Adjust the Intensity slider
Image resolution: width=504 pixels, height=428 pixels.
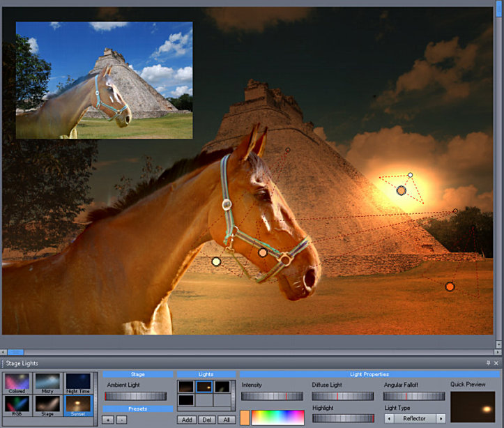[x=272, y=396]
